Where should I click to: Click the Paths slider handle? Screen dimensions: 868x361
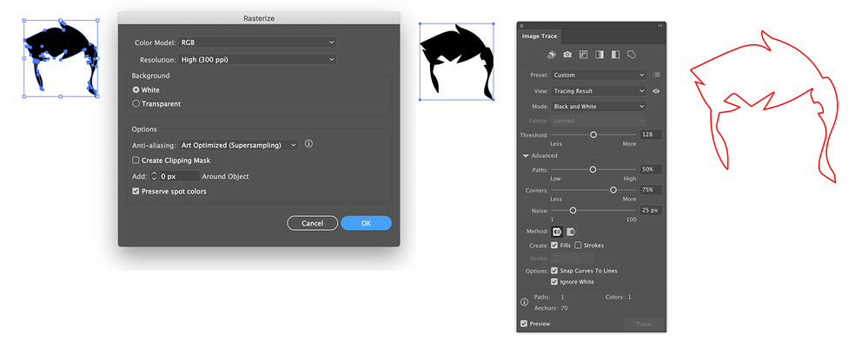point(593,170)
